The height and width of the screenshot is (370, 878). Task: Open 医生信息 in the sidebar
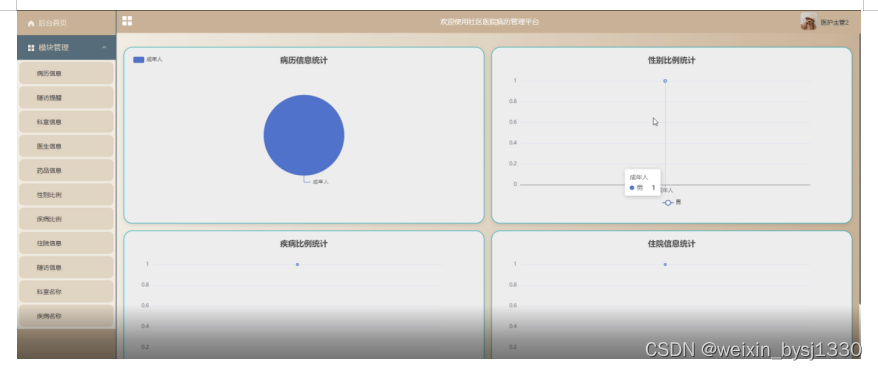pos(66,146)
